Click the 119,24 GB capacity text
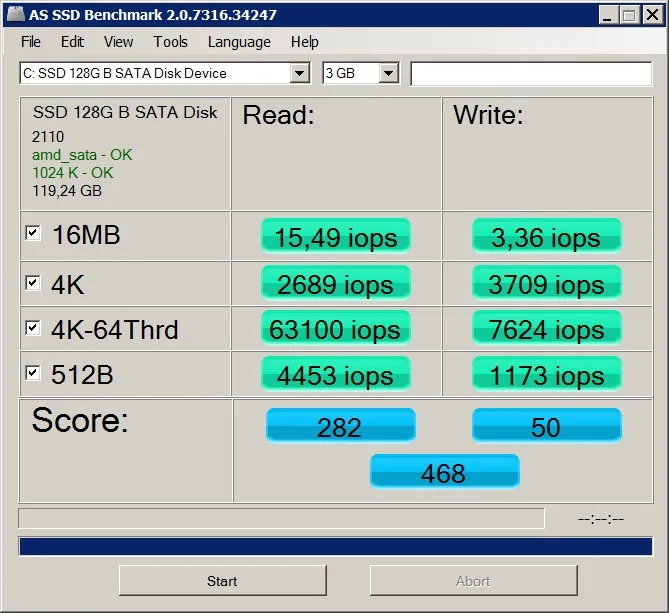 (67, 191)
